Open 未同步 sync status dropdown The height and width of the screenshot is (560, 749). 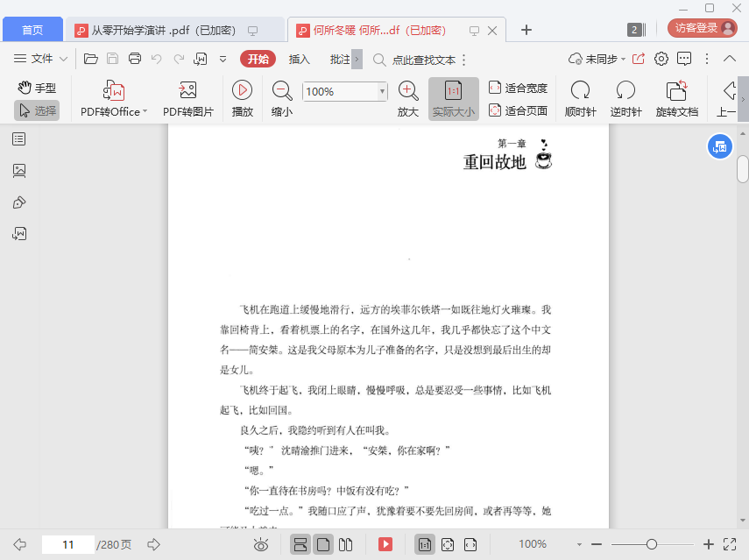point(597,60)
